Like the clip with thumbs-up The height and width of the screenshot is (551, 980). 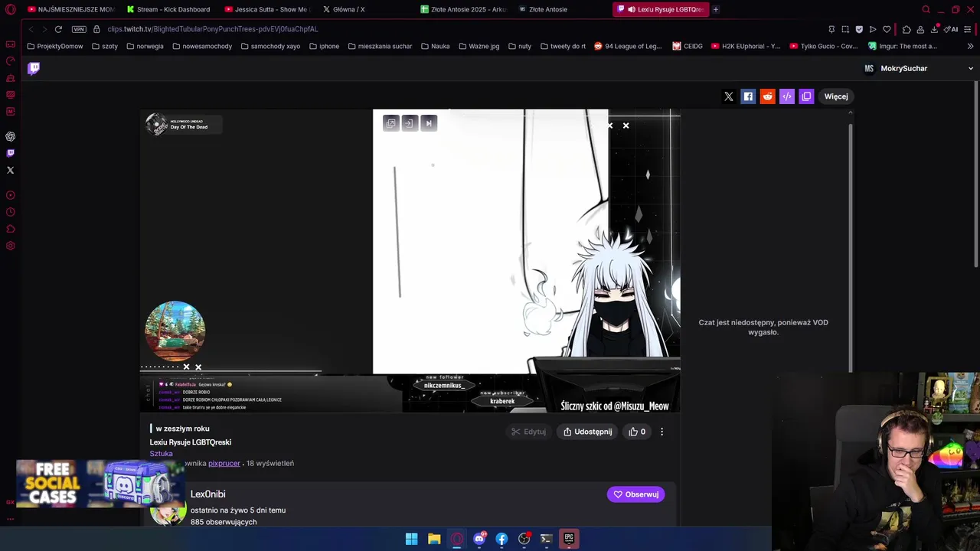[637, 432]
